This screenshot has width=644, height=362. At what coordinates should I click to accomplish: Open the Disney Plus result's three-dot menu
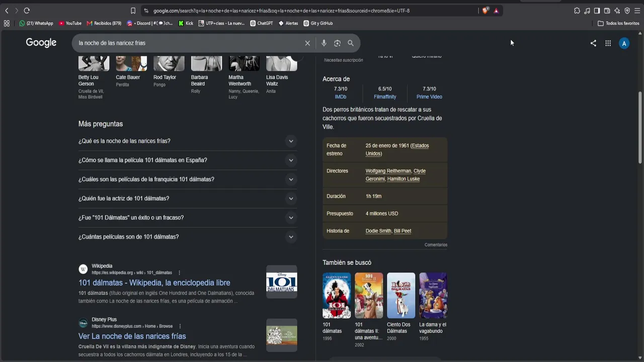pos(180,326)
